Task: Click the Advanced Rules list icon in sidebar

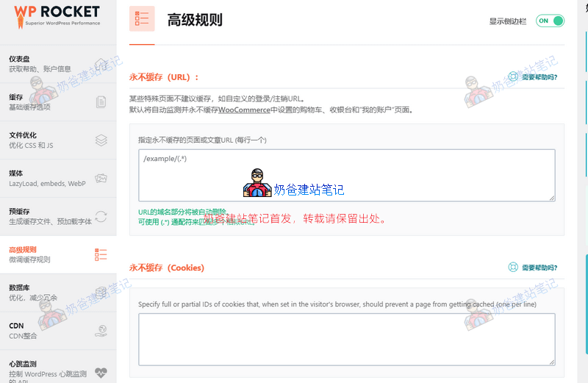Action: (101, 254)
